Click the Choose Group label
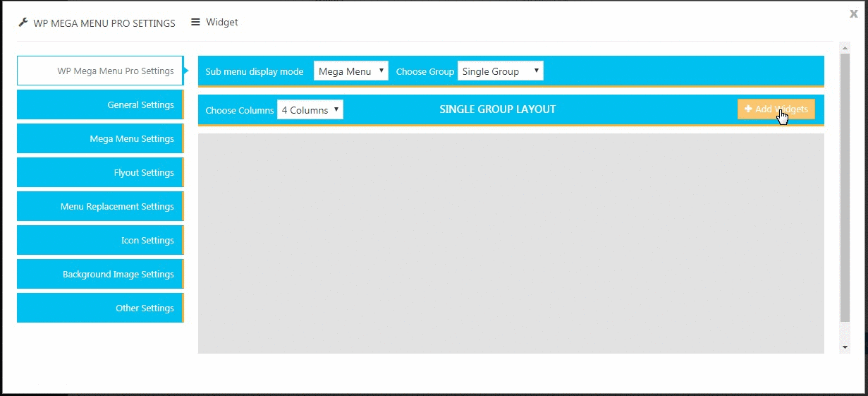Viewport: 868px width, 396px height. pyautogui.click(x=425, y=71)
